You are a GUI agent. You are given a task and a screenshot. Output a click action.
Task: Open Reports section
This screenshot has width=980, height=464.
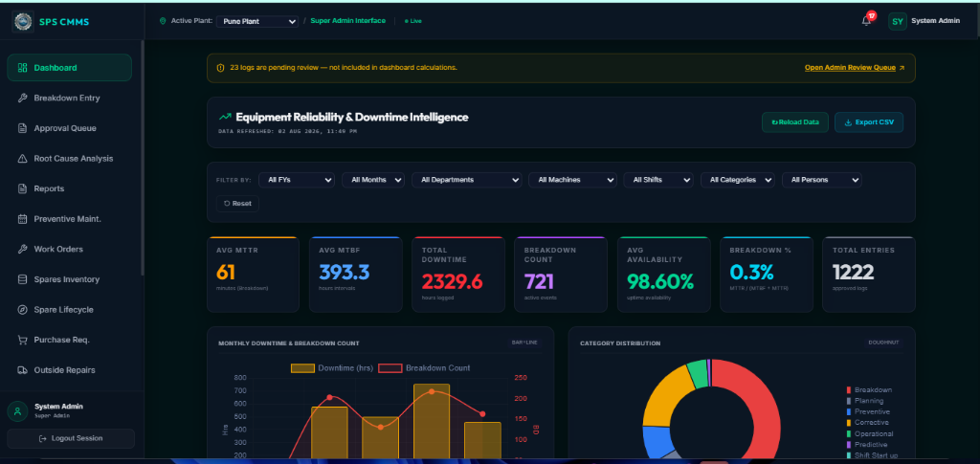(69, 188)
